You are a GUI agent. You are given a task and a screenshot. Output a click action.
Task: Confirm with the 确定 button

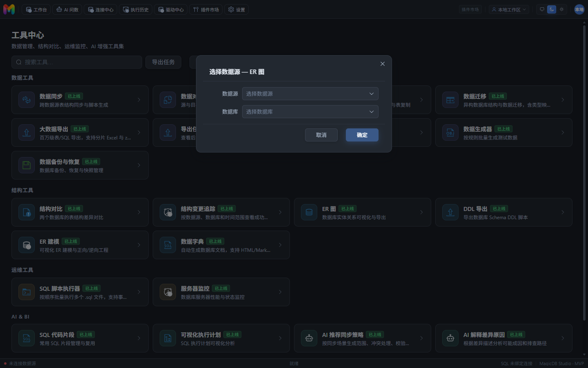coord(362,135)
